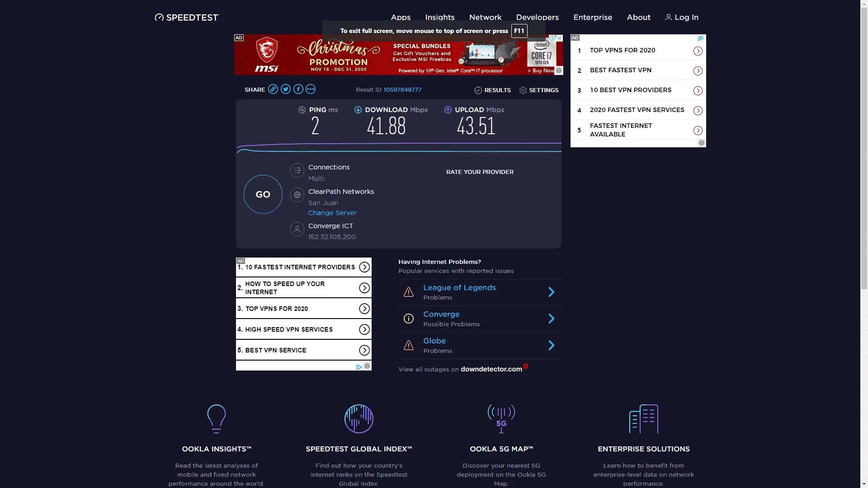The width and height of the screenshot is (868, 488).
Task: Click the Settings gear icon
Action: [523, 90]
